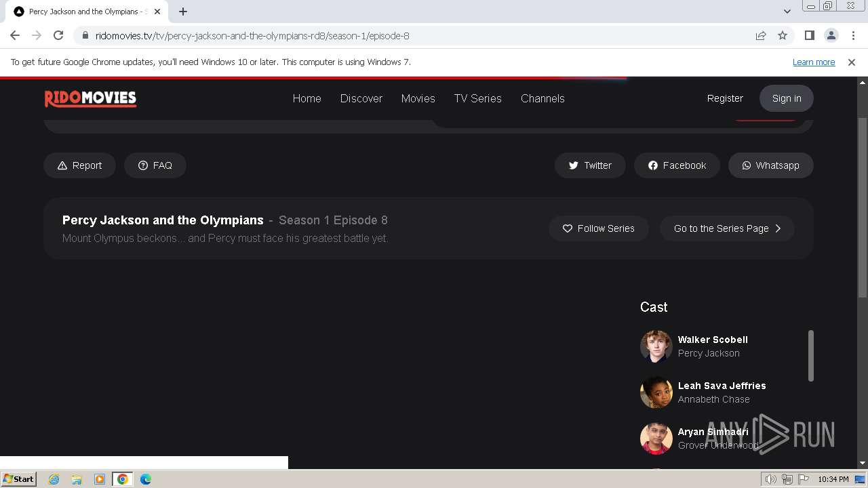
Task: Open Chrome profile avatar
Action: pos(831,35)
